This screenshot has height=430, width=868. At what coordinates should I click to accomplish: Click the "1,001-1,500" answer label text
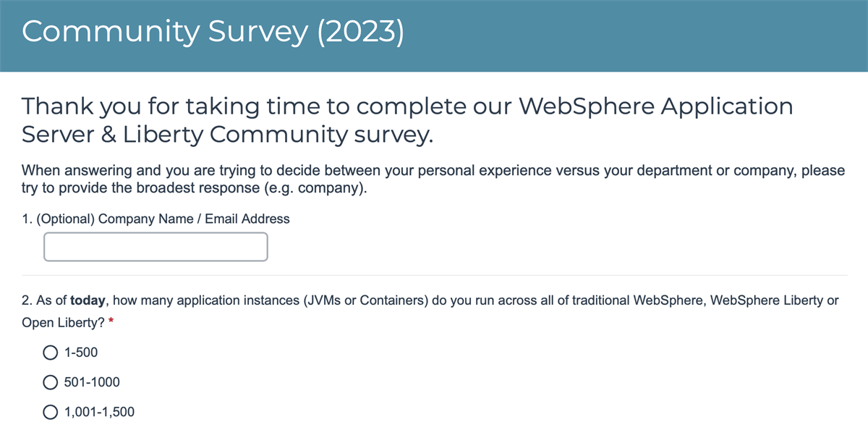[99, 412]
